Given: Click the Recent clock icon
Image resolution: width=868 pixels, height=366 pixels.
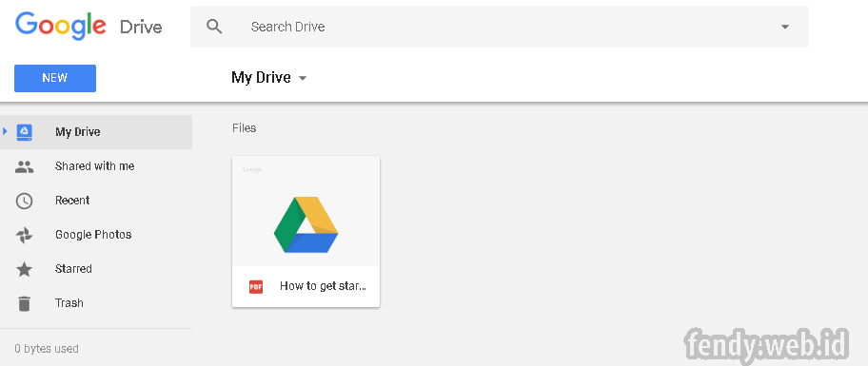Looking at the screenshot, I should coord(25,201).
